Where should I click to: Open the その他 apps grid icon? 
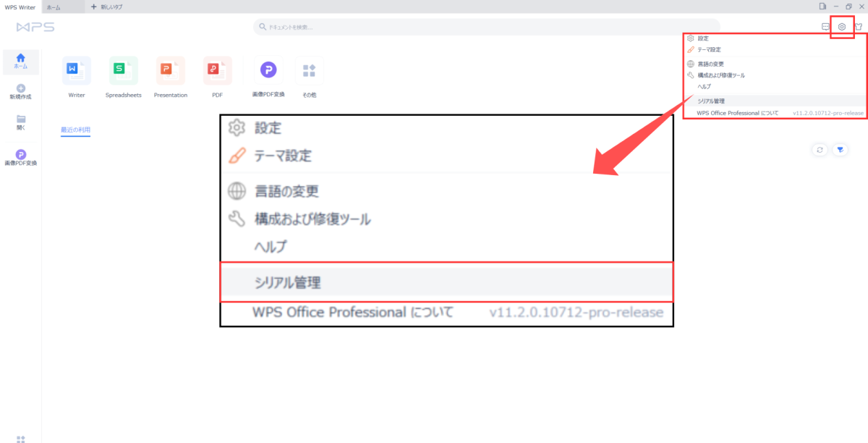click(x=309, y=70)
